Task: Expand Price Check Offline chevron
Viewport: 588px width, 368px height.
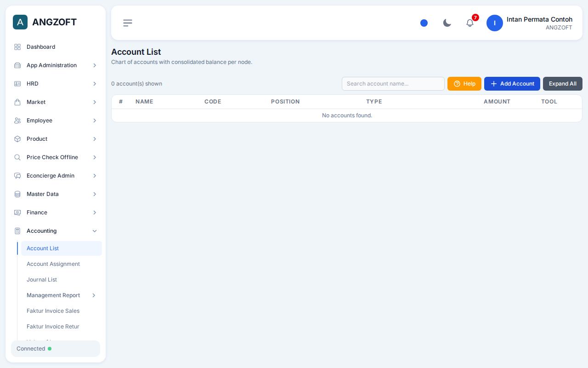Action: [95, 157]
